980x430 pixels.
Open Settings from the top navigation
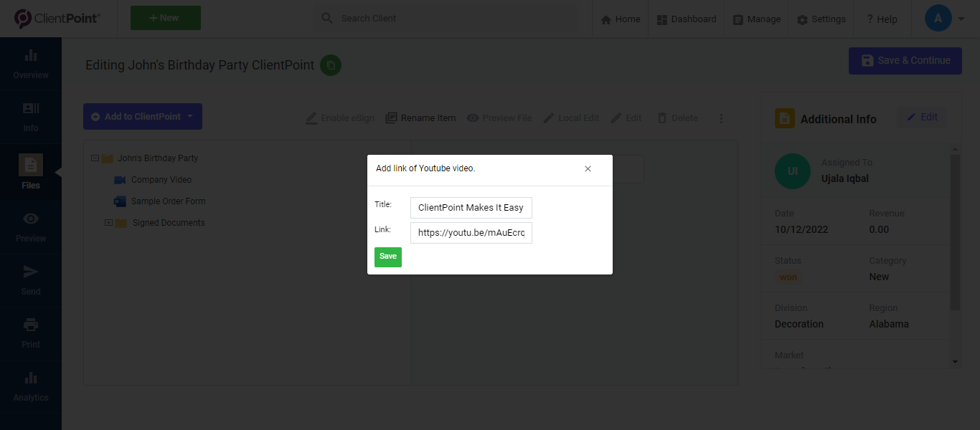(821, 19)
